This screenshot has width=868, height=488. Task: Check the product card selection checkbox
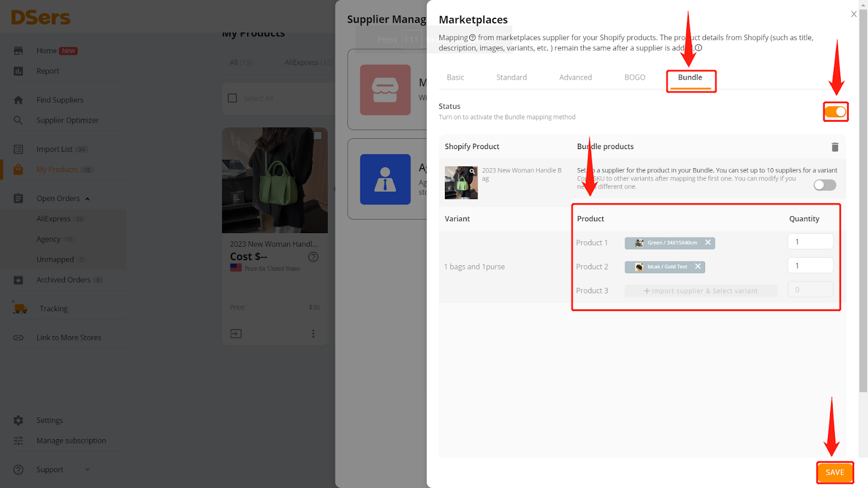318,136
